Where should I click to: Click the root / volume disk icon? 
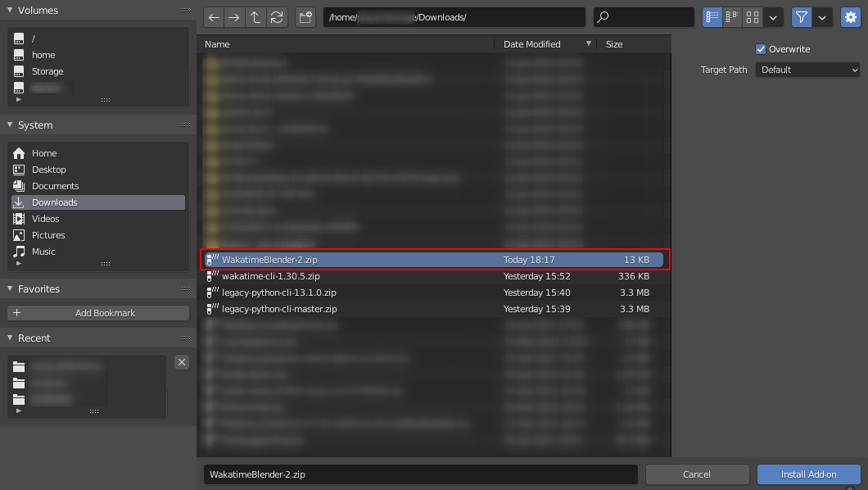19,39
